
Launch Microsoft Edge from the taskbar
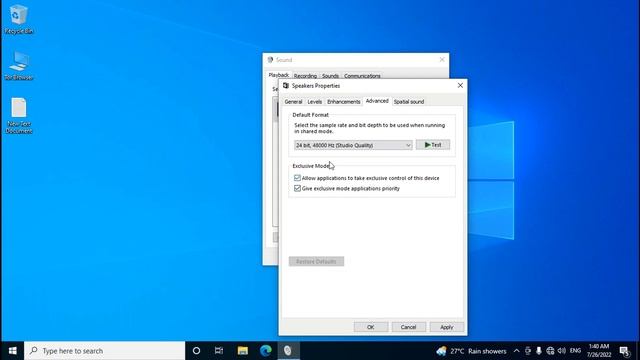tap(266, 351)
